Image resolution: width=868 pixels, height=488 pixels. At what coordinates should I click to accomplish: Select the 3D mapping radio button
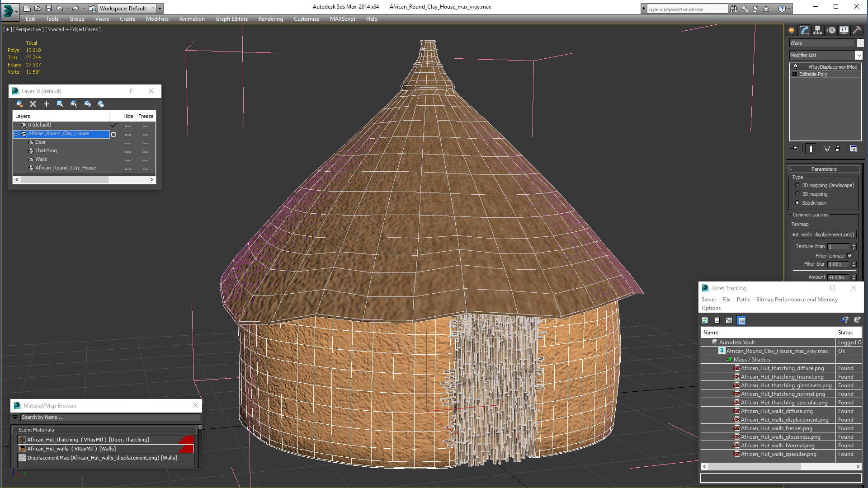click(797, 194)
